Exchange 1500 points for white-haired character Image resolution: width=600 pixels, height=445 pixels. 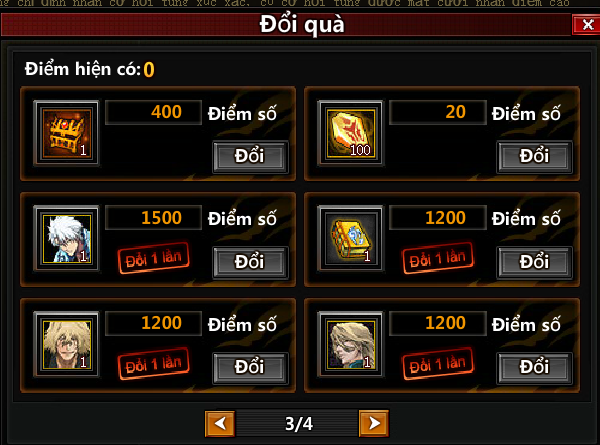point(250,262)
